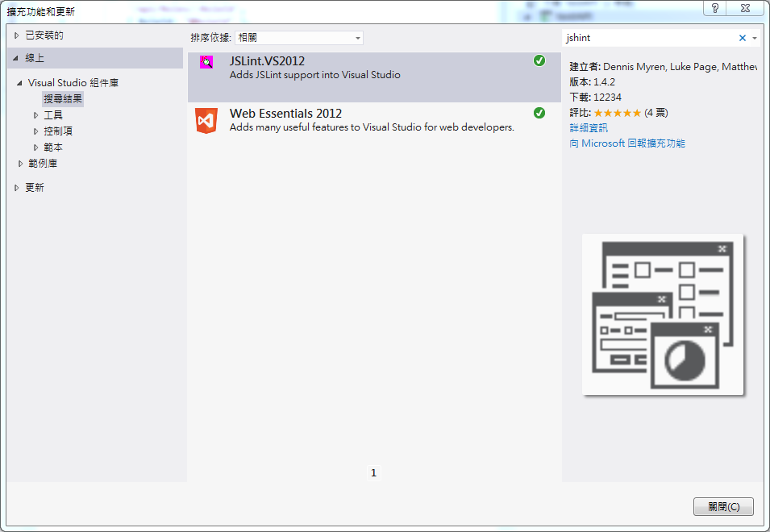The width and height of the screenshot is (770, 532).
Task: Select the 控制項 tree item
Action: point(58,131)
